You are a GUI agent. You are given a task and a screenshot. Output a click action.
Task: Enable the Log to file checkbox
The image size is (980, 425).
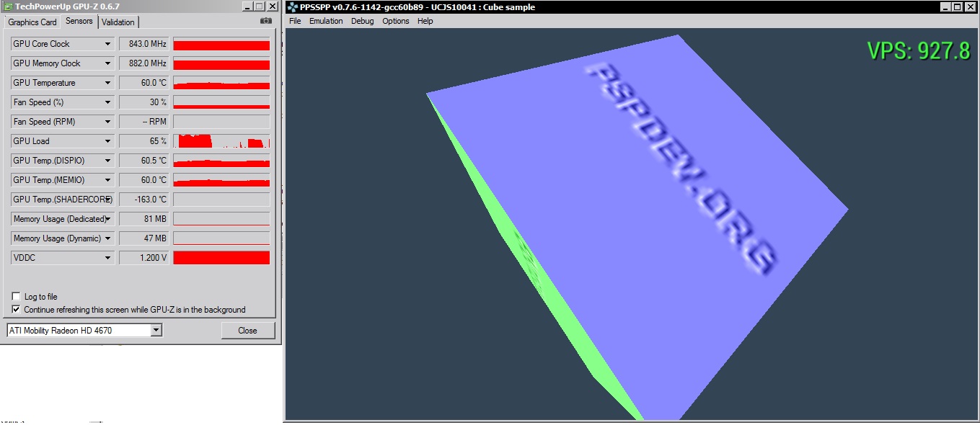point(16,297)
